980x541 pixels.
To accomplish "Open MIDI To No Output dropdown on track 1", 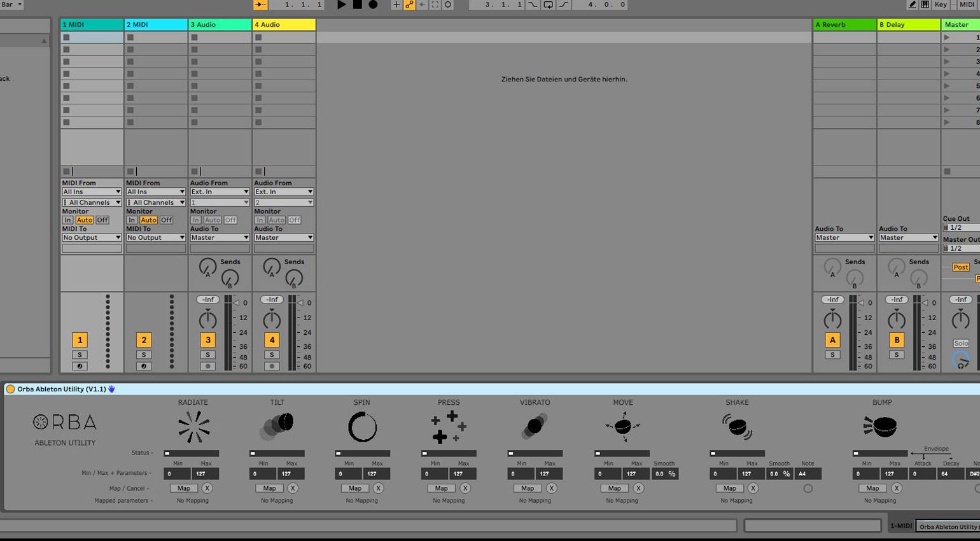I will 92,237.
